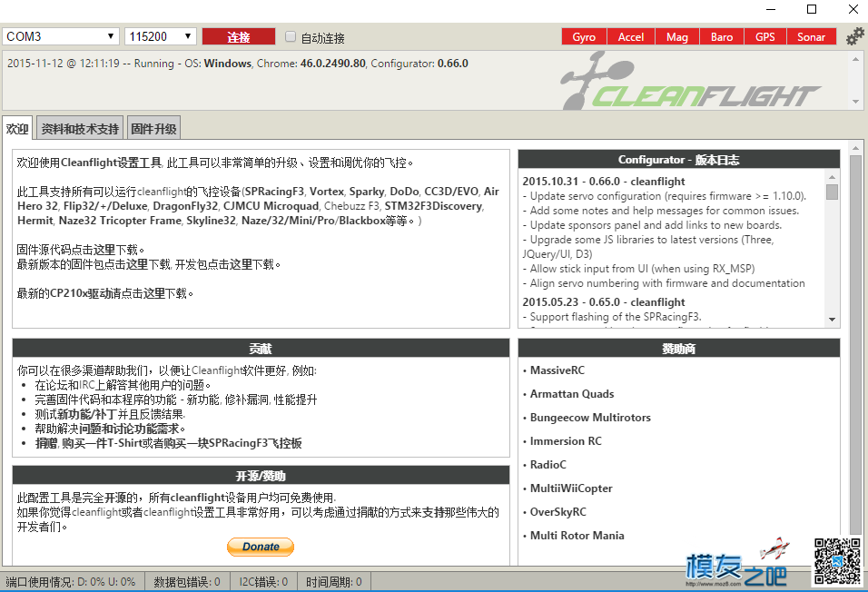Switch to the 欢迎 tab
Viewport: 868px width, 592px height.
coord(17,129)
